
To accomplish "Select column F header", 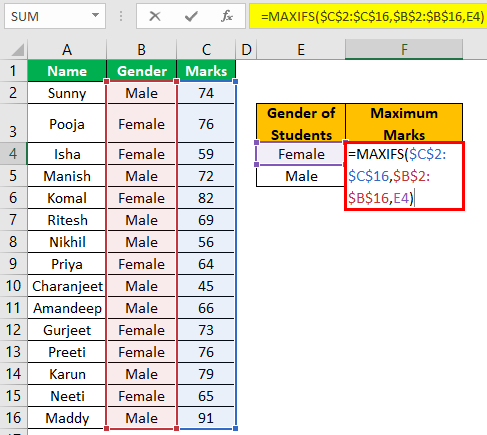I will tap(404, 50).
